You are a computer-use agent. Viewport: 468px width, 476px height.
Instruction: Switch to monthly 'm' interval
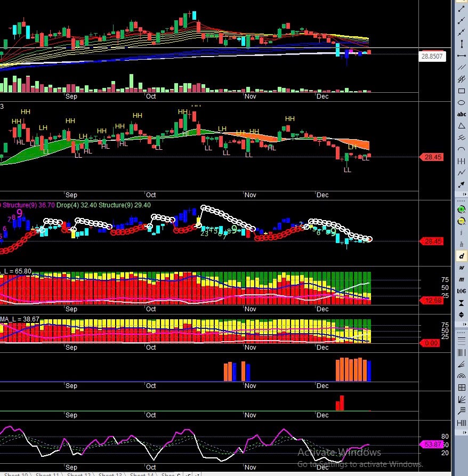(x=461, y=279)
